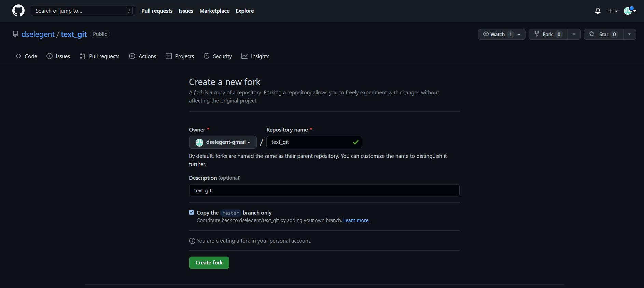644x288 pixels.
Task: Click the Create a new fork heading
Action: click(x=225, y=82)
